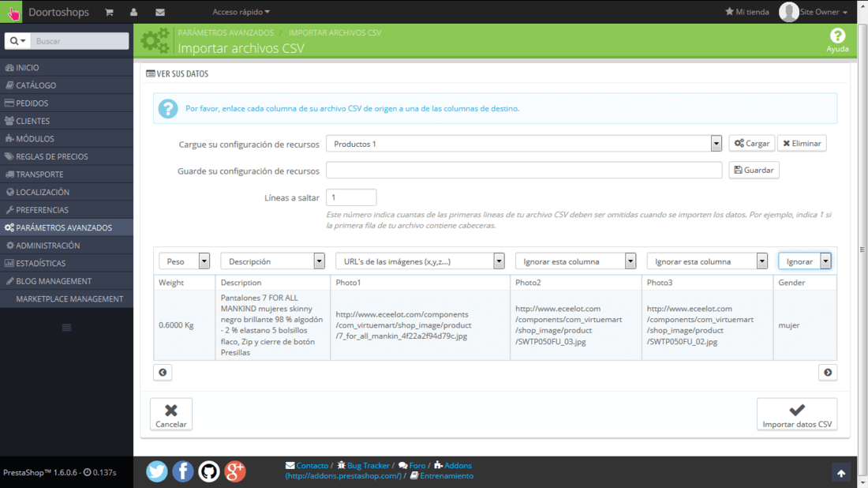Click IMPORTAR ARCHIVOS CSV breadcrumb
This screenshot has height=488, width=868.
[x=335, y=32]
